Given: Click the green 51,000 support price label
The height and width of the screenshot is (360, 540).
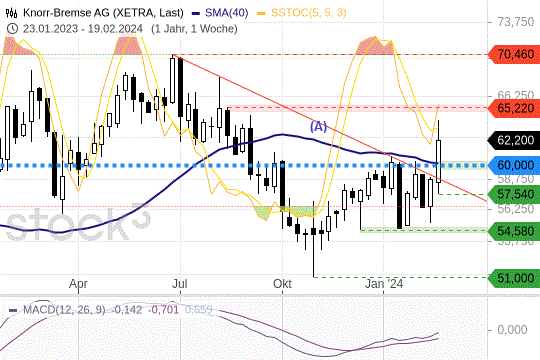Looking at the screenshot, I should coord(514,278).
